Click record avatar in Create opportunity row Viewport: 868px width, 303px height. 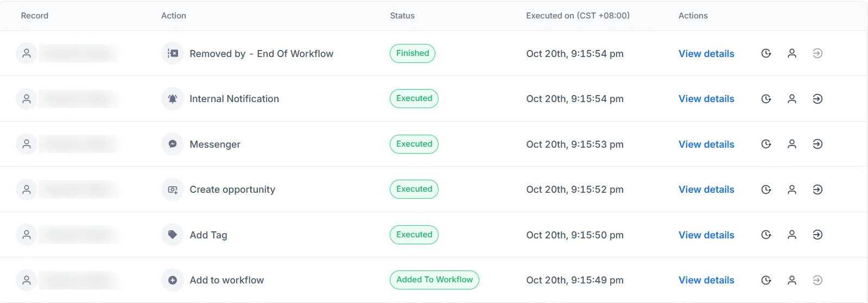click(x=27, y=190)
